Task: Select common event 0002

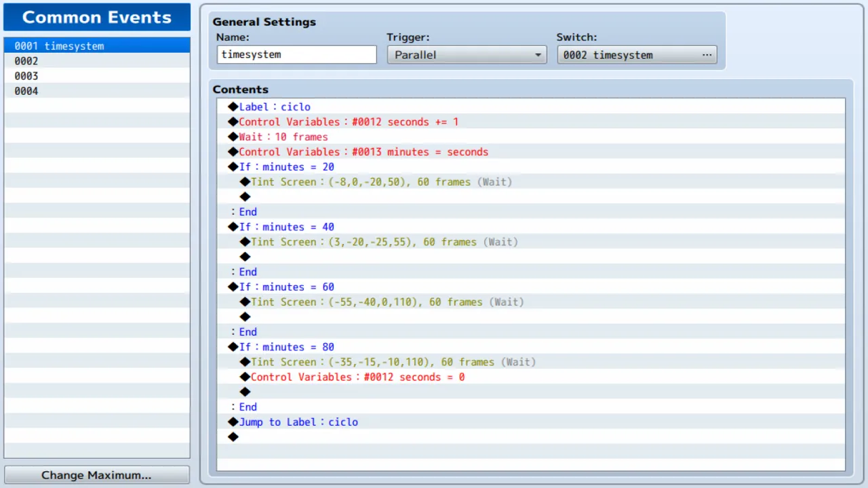Action: pos(97,61)
